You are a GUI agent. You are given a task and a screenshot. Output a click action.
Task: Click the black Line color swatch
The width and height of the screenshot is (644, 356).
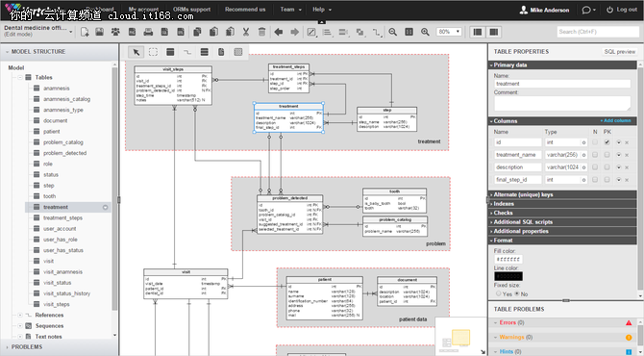tap(508, 276)
